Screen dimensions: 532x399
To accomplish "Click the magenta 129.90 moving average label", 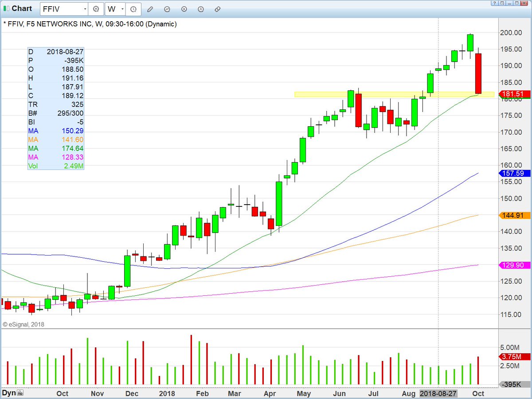I will pos(515,265).
